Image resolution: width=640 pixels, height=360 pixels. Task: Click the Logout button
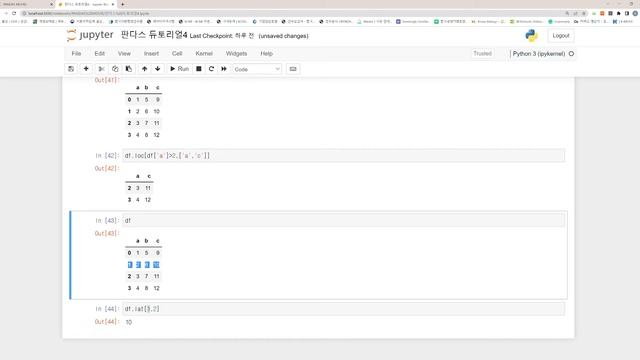[x=561, y=36]
